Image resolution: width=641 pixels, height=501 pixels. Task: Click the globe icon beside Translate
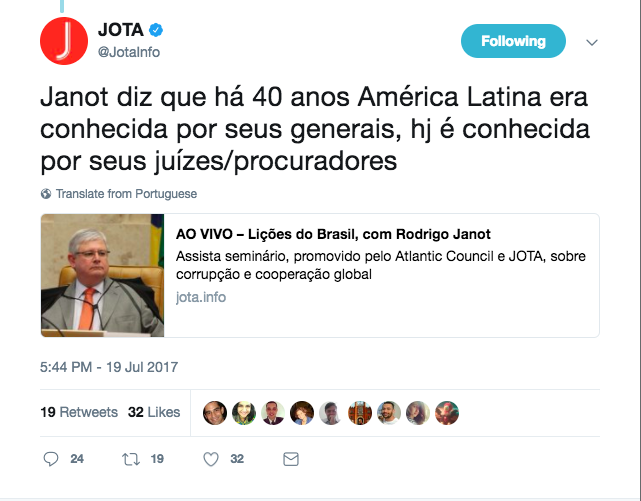[x=46, y=194]
